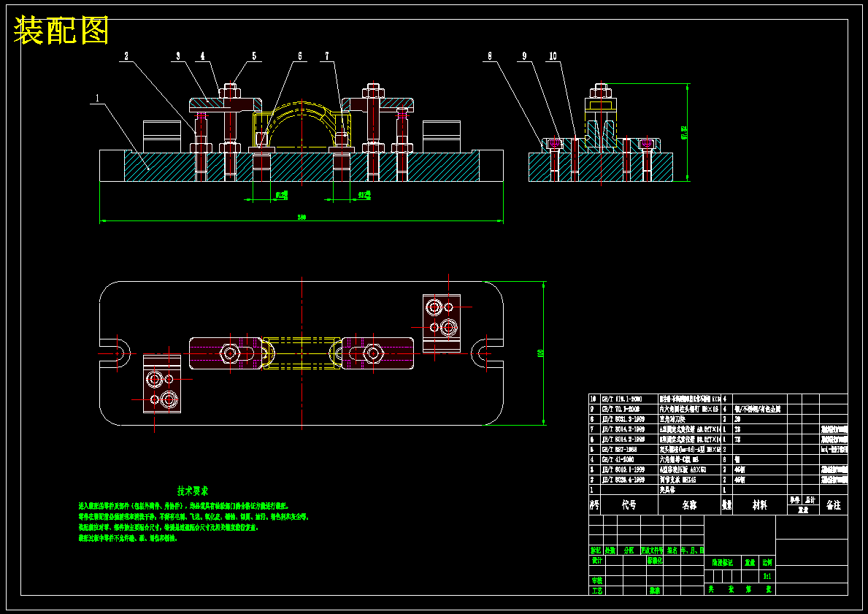This screenshot has width=868, height=614.
Task: Select the GB/T 41-2000 standard code cell
Action: [x=618, y=459]
